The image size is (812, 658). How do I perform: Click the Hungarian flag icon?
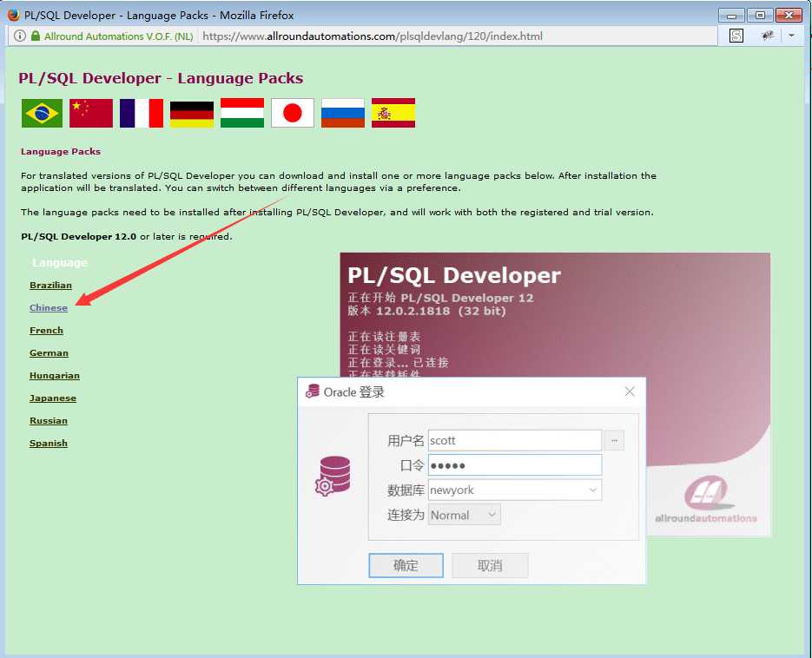241,113
